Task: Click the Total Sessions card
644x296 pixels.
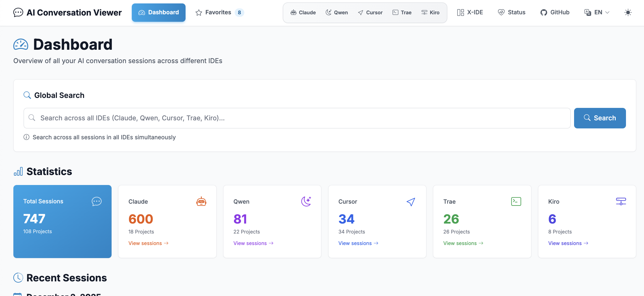Action: (x=62, y=221)
